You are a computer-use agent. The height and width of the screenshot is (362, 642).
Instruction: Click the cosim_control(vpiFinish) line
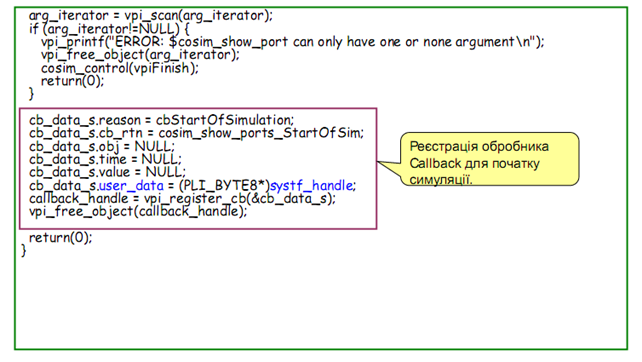(120, 68)
